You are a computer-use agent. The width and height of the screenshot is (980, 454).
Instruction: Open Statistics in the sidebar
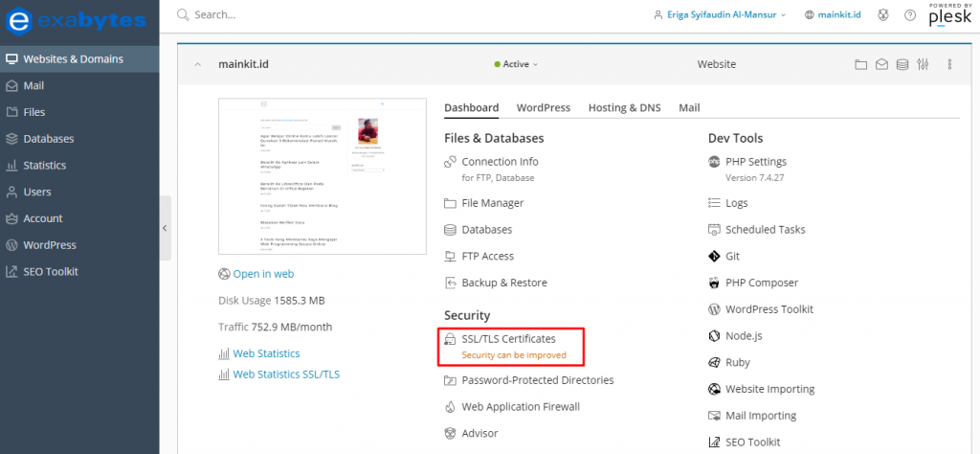(x=79, y=166)
